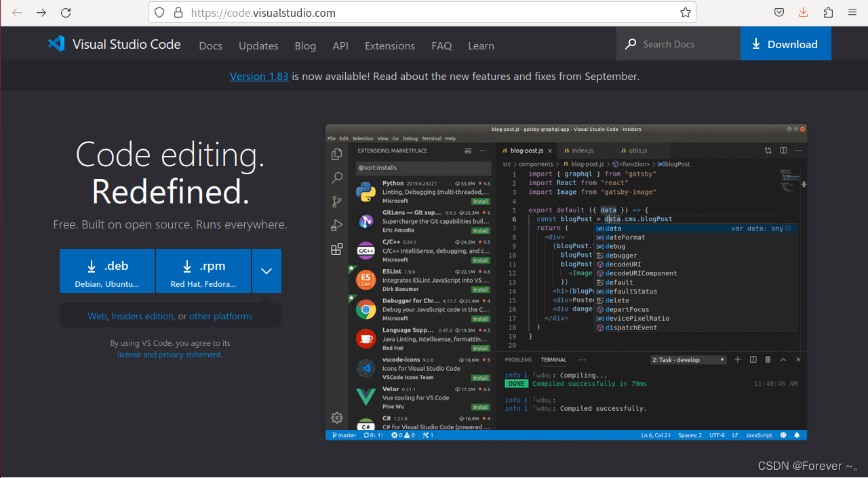This screenshot has height=478, width=868.
Task: Click Source Control icon in VS Code preview
Action: (336, 202)
